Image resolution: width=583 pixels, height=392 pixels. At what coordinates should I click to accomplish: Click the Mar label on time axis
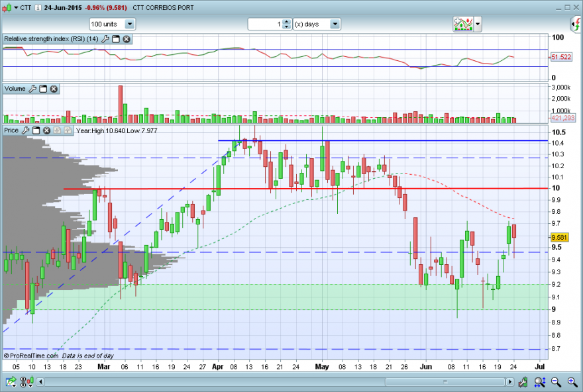[104, 367]
